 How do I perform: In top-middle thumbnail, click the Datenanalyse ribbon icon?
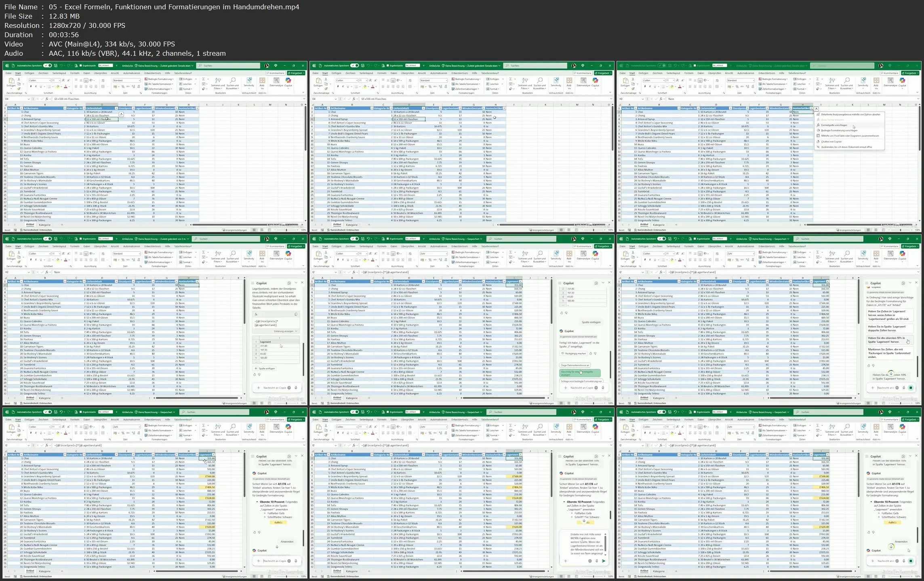click(583, 81)
